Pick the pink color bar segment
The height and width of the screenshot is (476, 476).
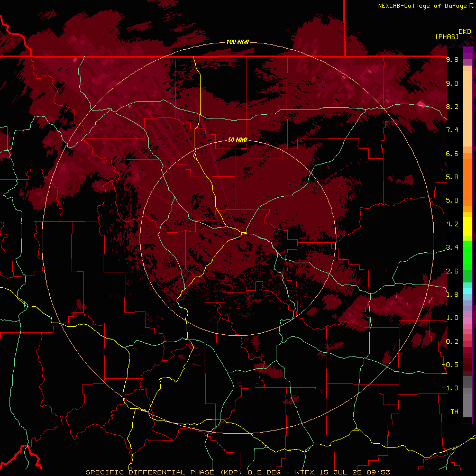tap(467, 321)
